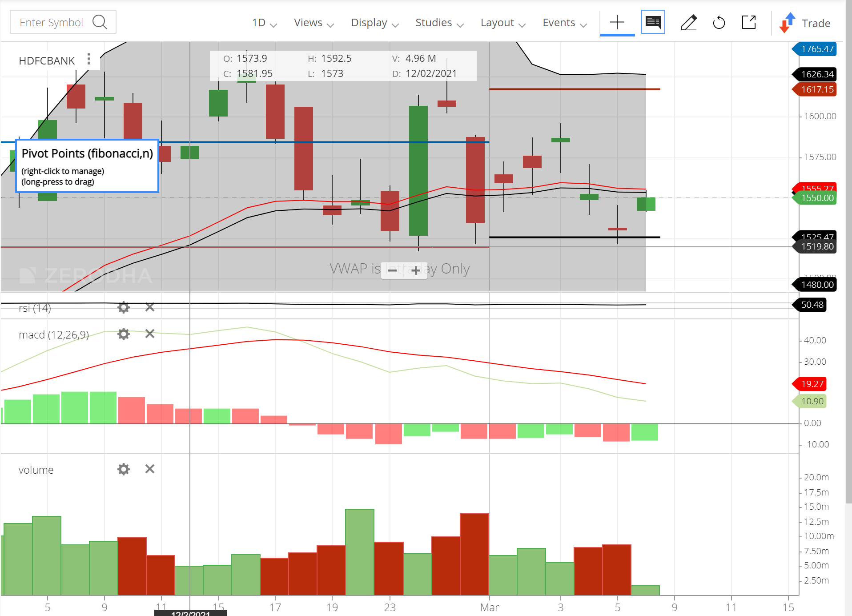The image size is (852, 616).
Task: Click the popout share chart icon
Action: pyautogui.click(x=749, y=22)
